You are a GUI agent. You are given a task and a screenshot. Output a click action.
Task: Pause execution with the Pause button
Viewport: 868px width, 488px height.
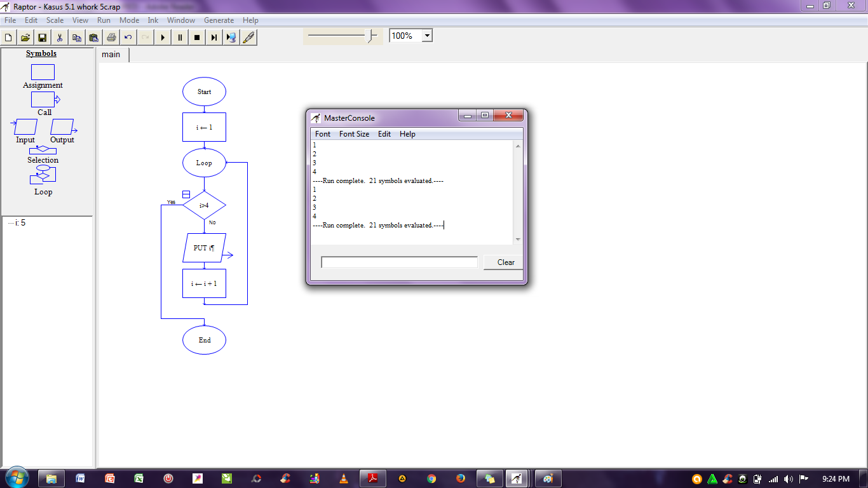click(x=180, y=37)
